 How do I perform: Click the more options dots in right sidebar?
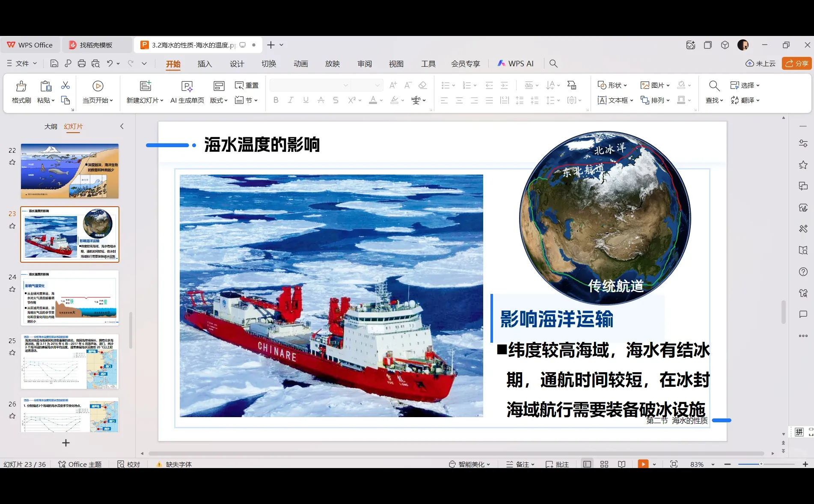tap(803, 336)
